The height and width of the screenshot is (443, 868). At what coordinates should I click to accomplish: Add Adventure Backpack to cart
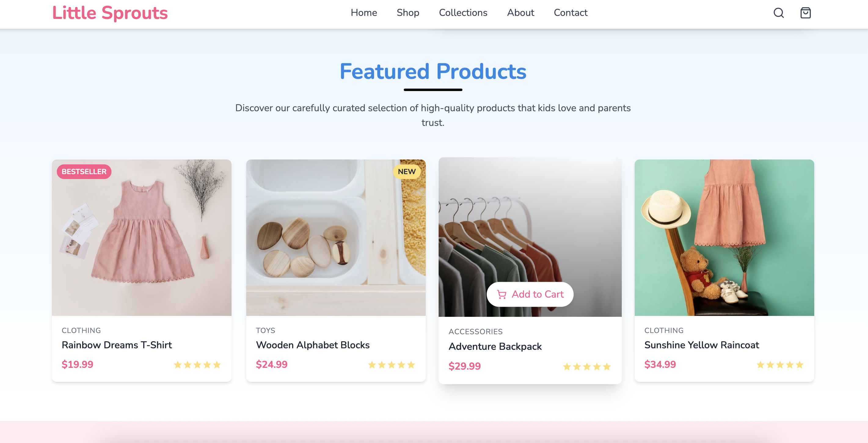click(x=530, y=294)
